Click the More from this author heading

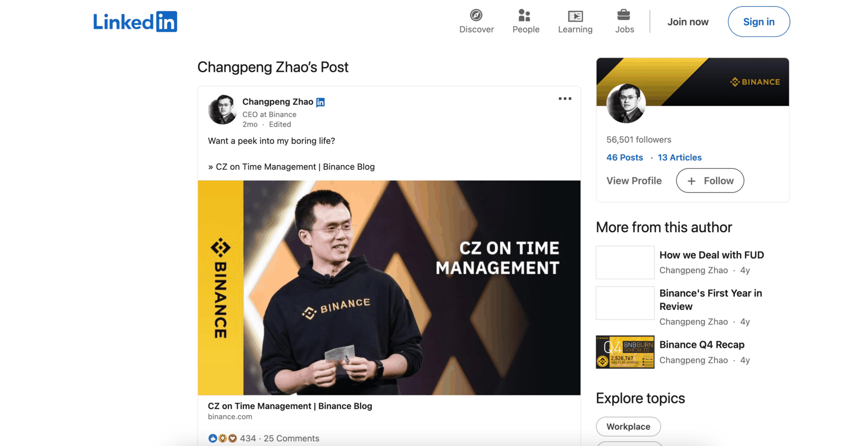click(x=664, y=228)
